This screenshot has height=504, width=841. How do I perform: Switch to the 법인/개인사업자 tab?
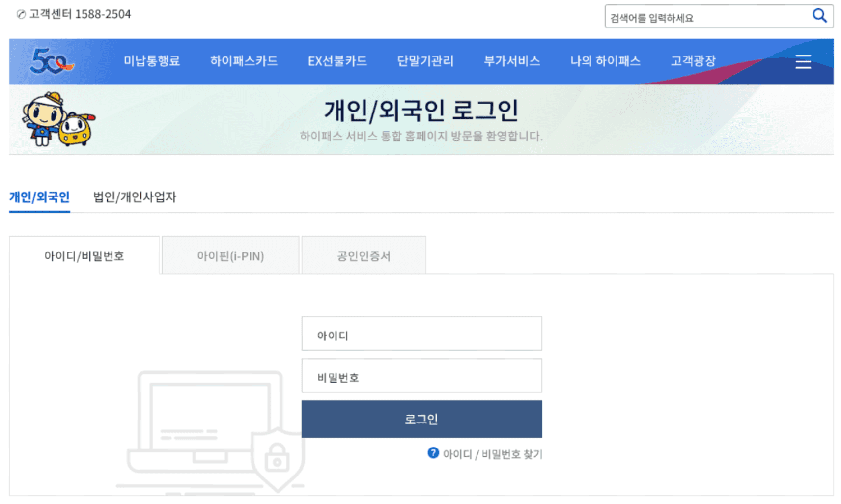coord(135,197)
